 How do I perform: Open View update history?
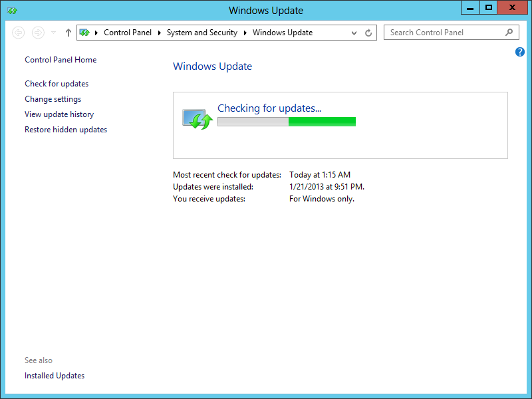(59, 114)
